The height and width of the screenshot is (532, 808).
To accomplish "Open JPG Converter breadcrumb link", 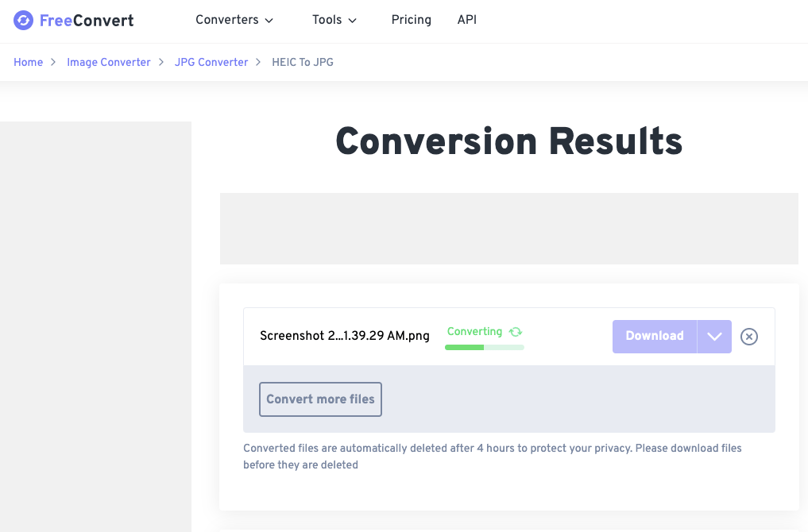I will point(211,62).
